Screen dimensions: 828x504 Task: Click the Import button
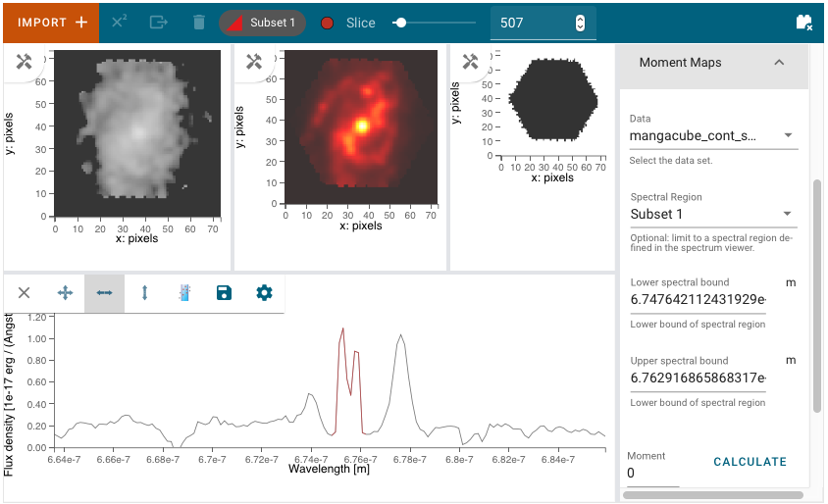[51, 22]
